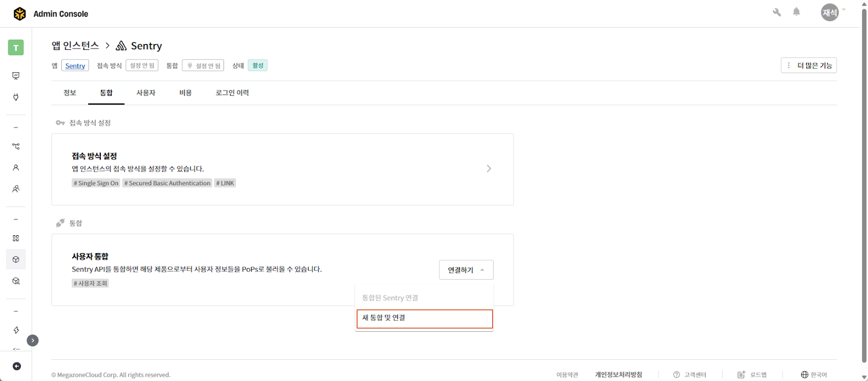The width and height of the screenshot is (868, 381).
Task: Open the plug integration icon in sidebar
Action: pyautogui.click(x=16, y=97)
